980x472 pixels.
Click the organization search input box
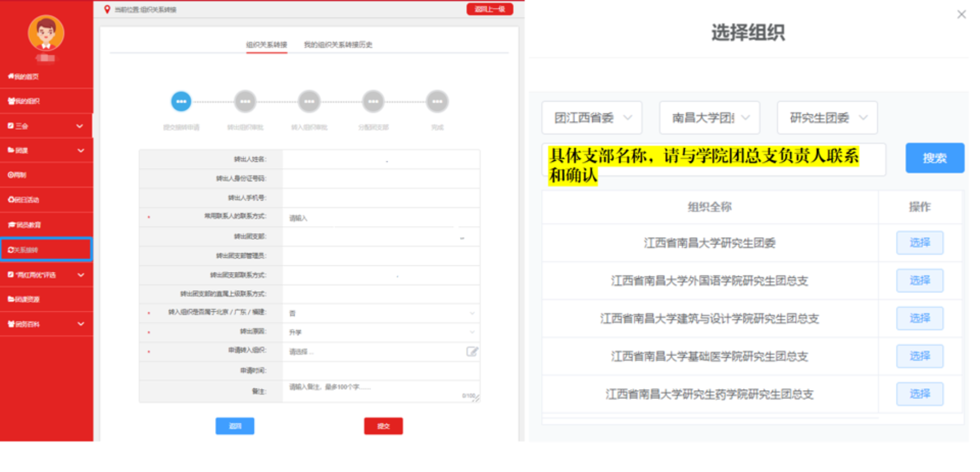[x=714, y=160]
